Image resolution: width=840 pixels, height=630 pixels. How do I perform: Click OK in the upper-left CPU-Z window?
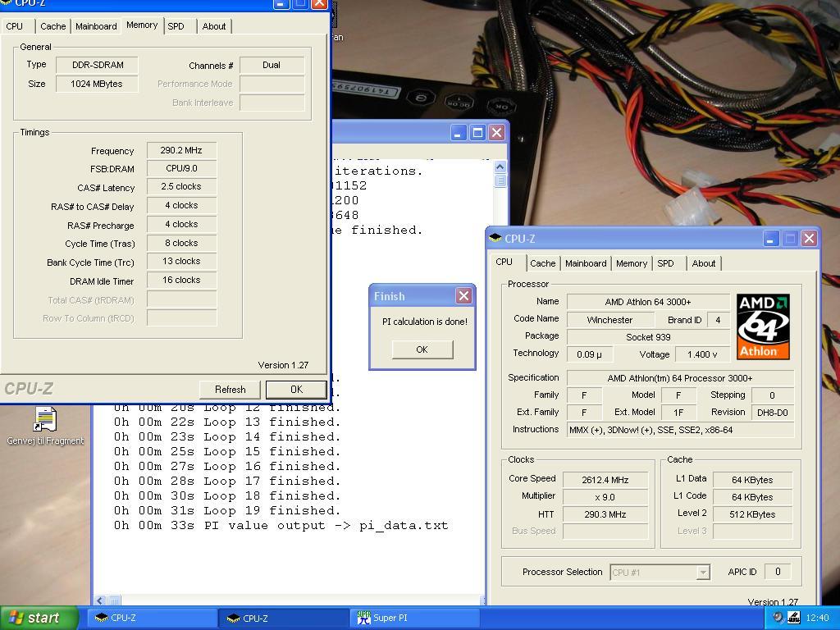296,390
